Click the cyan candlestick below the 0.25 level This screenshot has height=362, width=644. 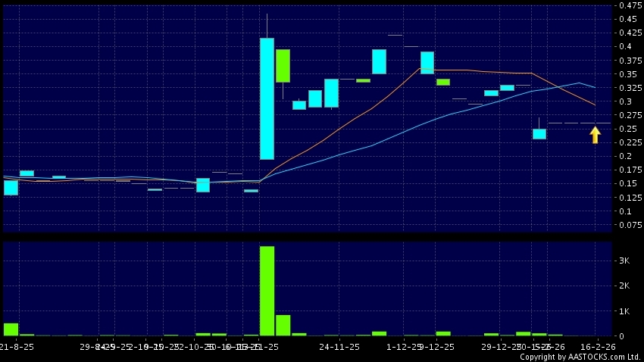539,134
